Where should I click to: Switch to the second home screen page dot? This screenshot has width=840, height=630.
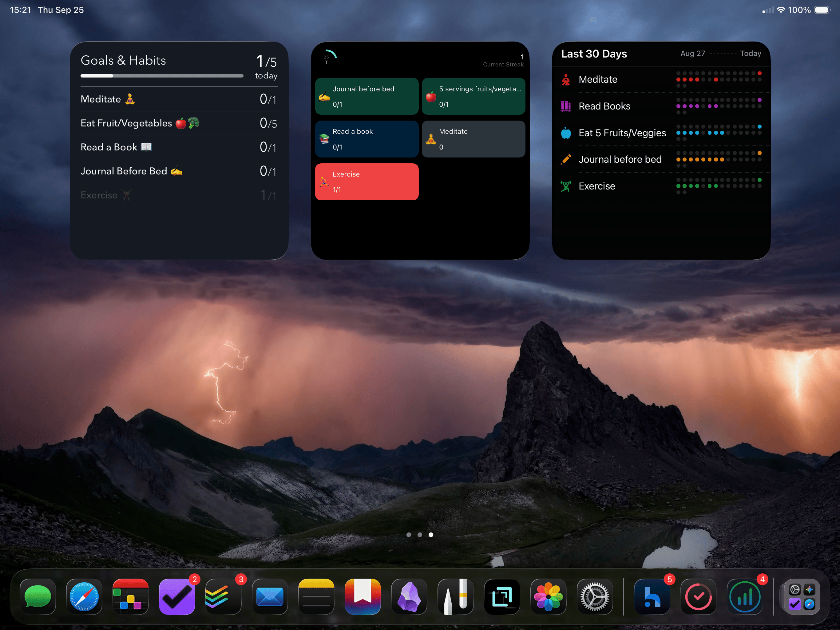tap(420, 535)
